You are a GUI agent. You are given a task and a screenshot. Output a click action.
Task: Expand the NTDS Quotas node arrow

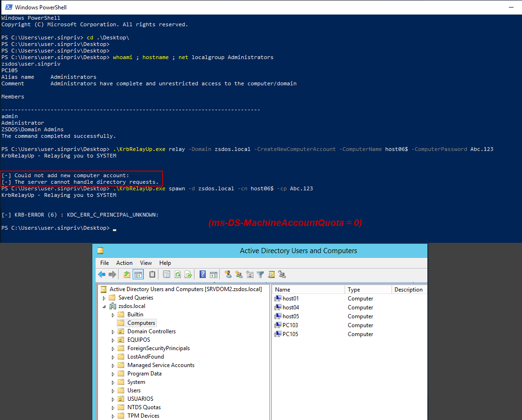[113, 408]
